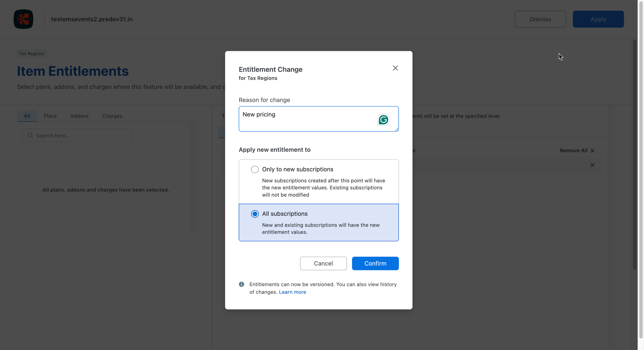Click the search magnifier icon

(30, 135)
